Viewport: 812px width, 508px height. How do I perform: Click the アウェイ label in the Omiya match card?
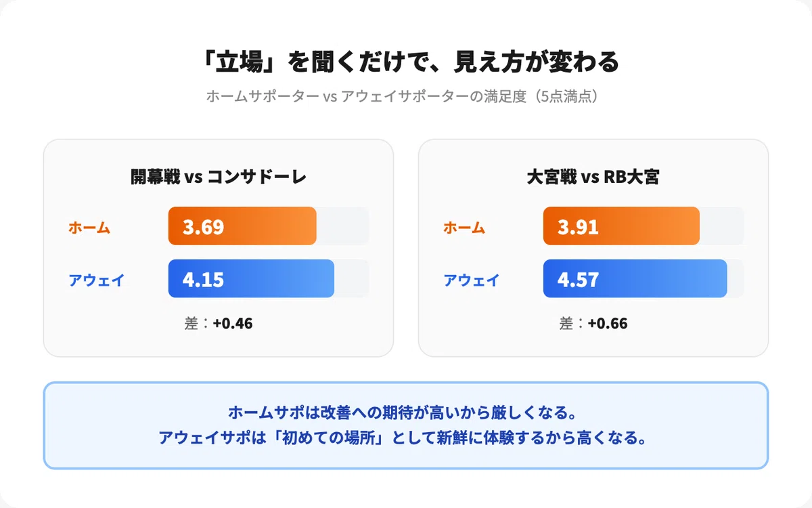[x=472, y=279]
